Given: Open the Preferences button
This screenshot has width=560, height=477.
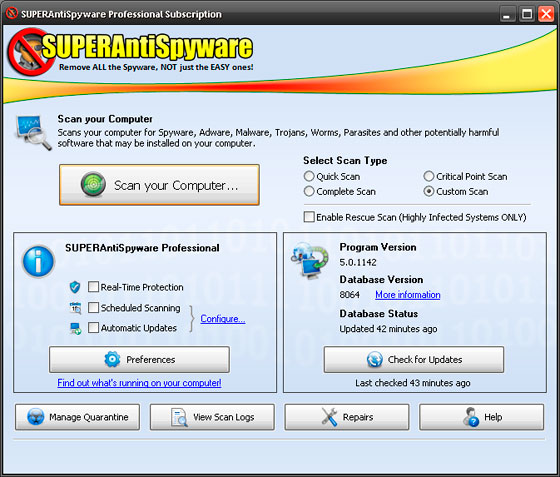Looking at the screenshot, I should (139, 359).
